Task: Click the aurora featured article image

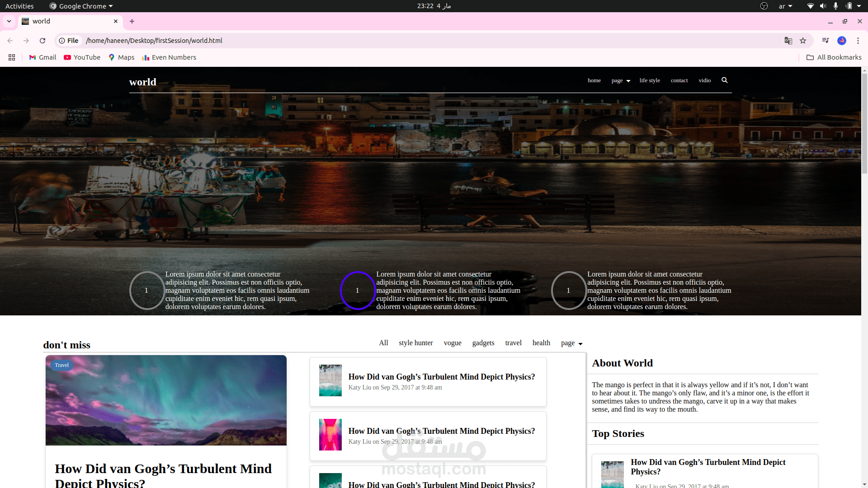Action: pyautogui.click(x=166, y=400)
